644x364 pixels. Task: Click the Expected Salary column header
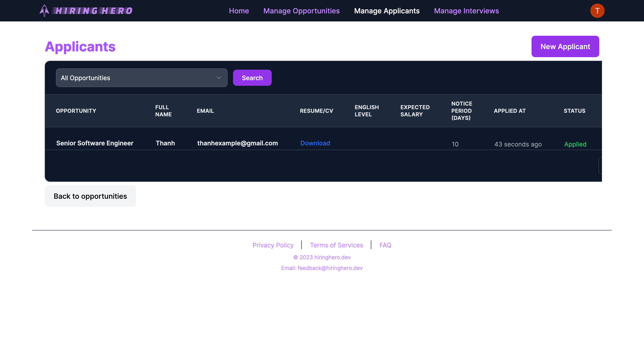click(415, 111)
